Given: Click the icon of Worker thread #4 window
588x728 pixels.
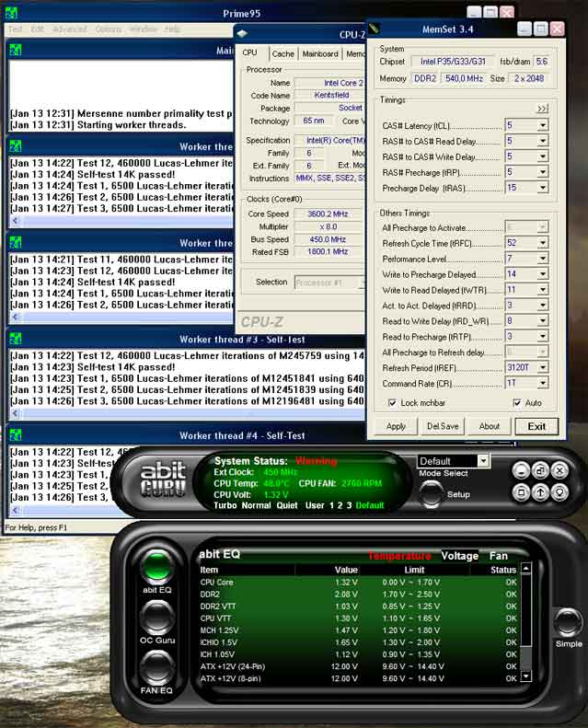Looking at the screenshot, I should 16,435.
